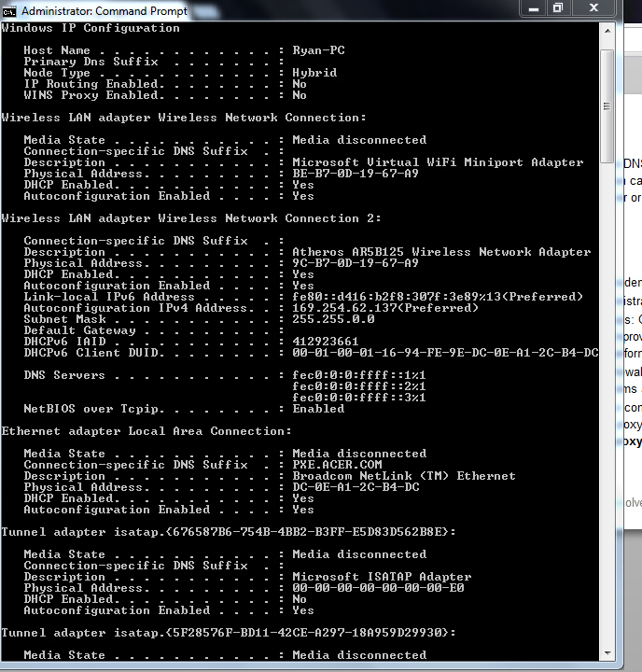Click host name value 'Ryan-PC'
642x672 pixels.
318,50
